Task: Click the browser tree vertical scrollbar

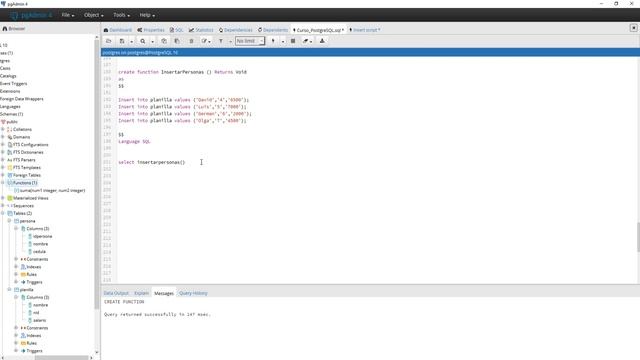Action: [x=97, y=175]
